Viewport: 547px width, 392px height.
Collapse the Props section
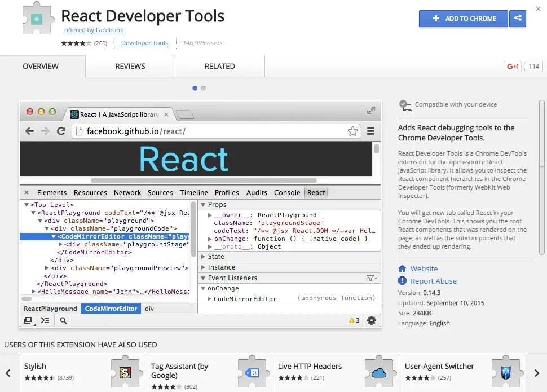click(x=203, y=205)
